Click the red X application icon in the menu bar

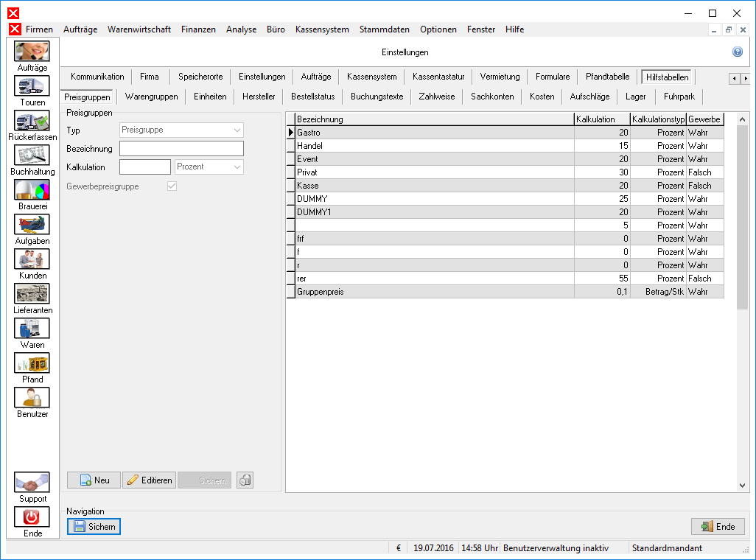pyautogui.click(x=15, y=29)
